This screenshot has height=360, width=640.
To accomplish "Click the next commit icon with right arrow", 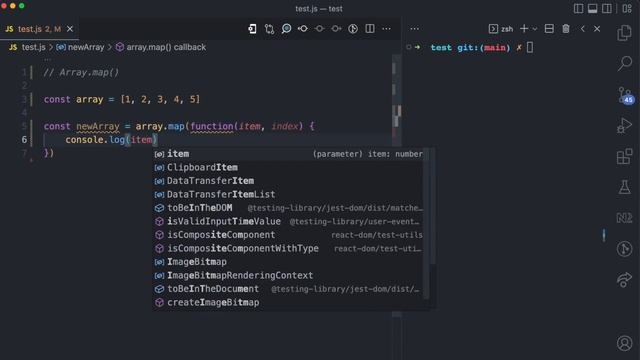I will [336, 29].
